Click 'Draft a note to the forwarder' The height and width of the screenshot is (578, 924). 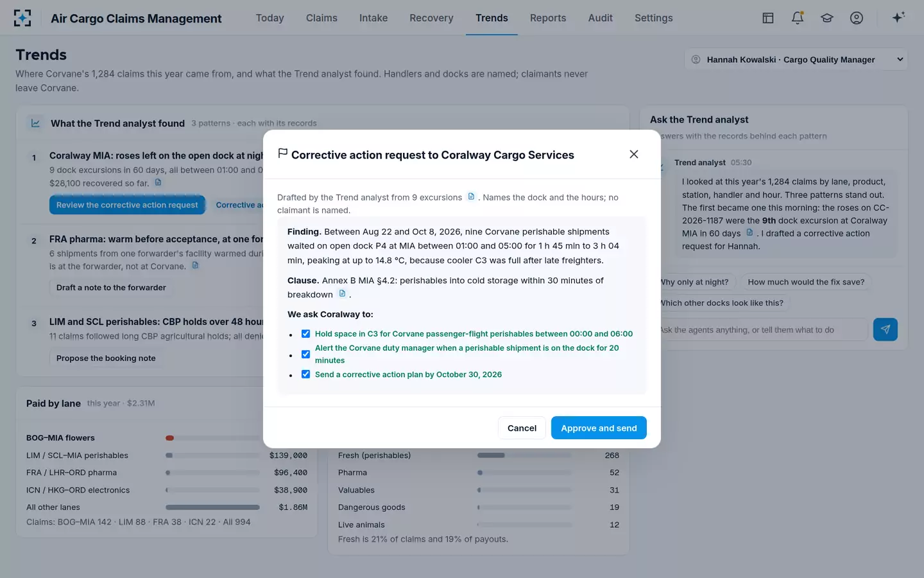pos(111,287)
